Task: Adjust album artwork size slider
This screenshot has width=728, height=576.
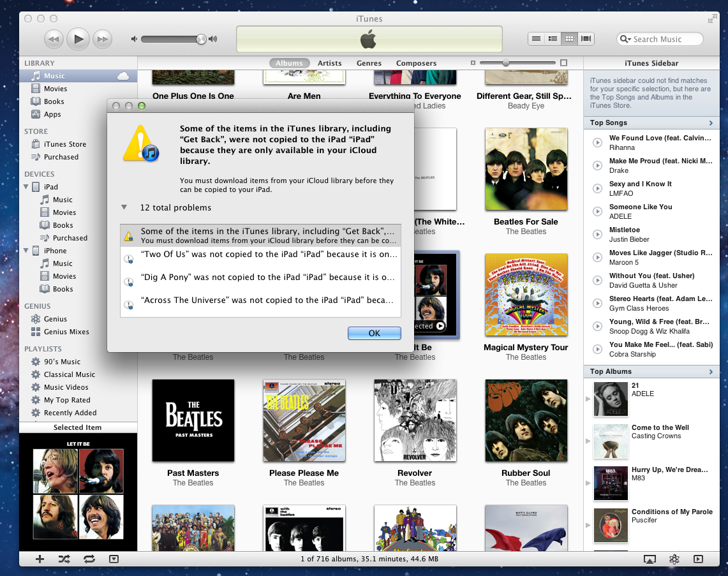Action: click(505, 63)
